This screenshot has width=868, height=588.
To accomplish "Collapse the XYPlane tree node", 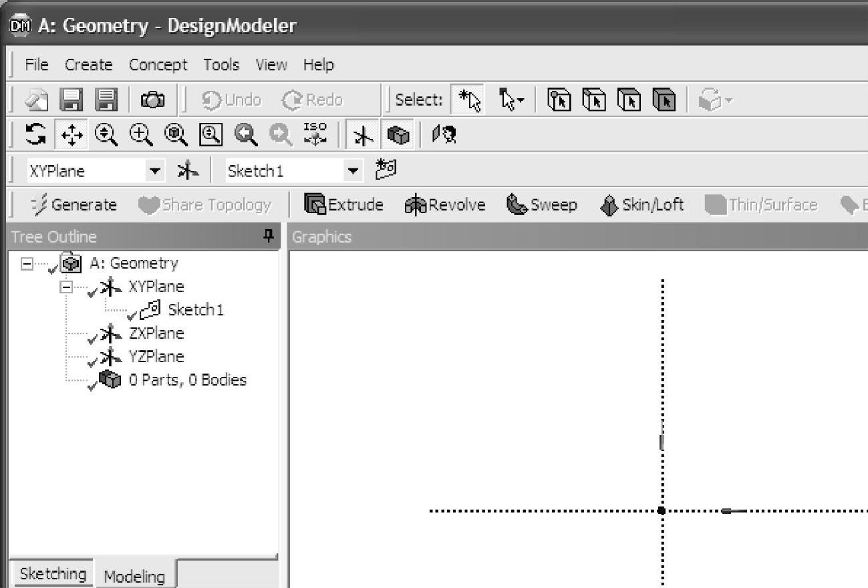I will point(65,287).
